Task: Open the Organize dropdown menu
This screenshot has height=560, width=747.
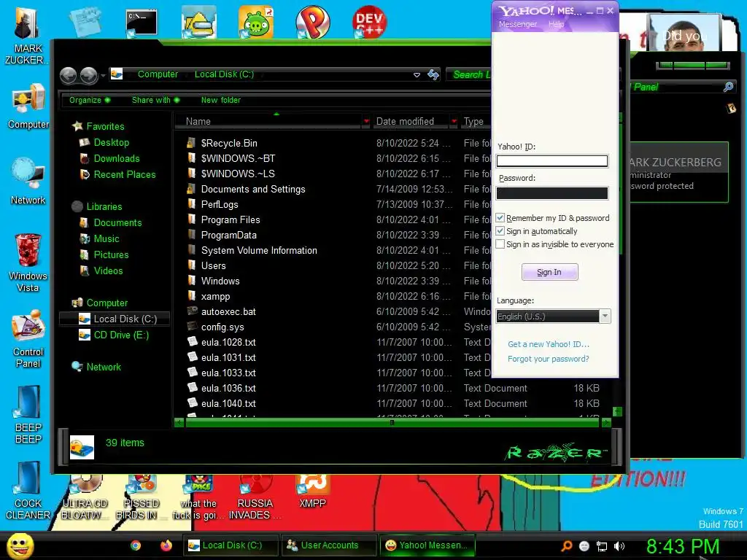Action: 90,100
